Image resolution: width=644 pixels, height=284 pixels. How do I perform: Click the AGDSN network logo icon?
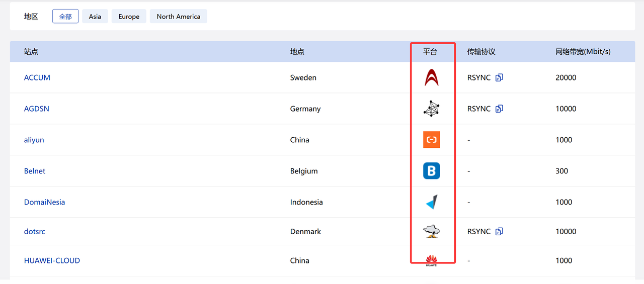(x=432, y=109)
